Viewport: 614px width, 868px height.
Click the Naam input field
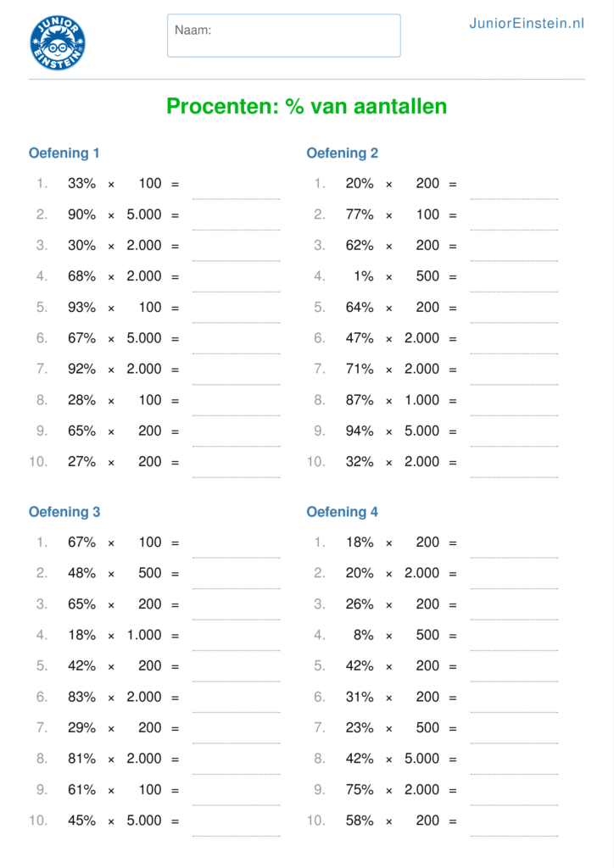pyautogui.click(x=283, y=36)
